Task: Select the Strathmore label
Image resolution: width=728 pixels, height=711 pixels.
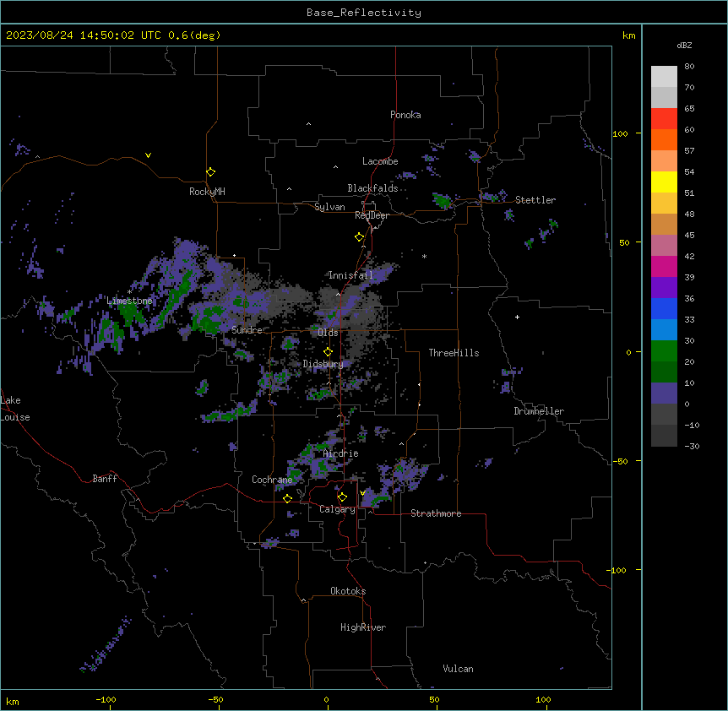Action: (436, 513)
